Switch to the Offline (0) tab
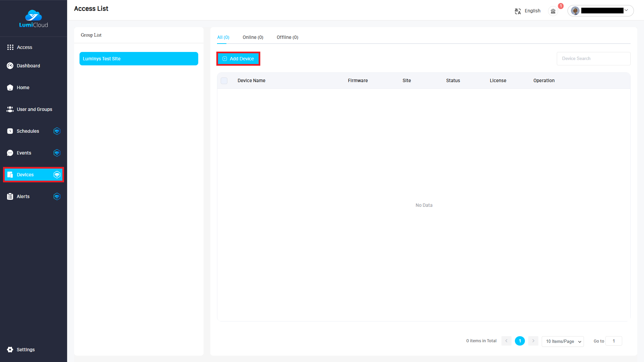The height and width of the screenshot is (362, 644). pos(287,37)
